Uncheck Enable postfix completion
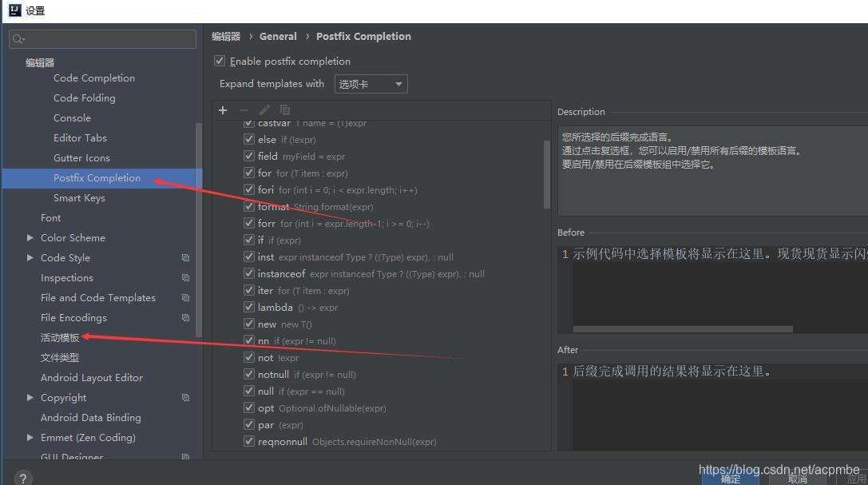 (220, 61)
